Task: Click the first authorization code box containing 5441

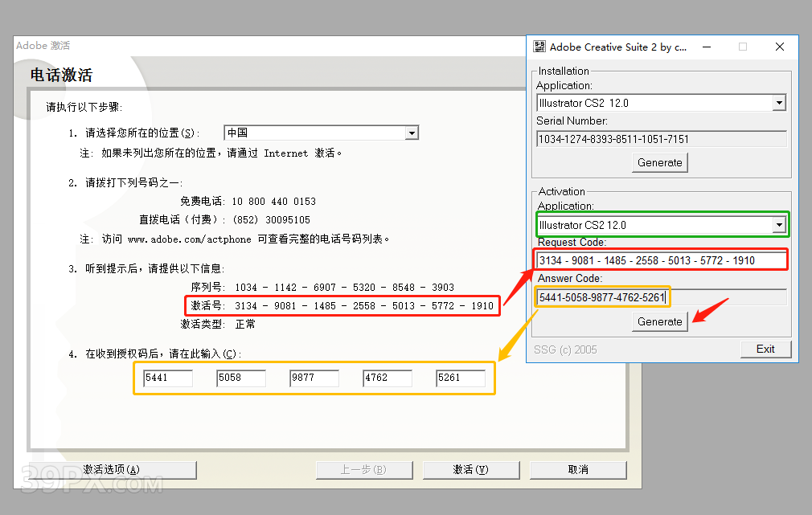Action: [x=167, y=378]
